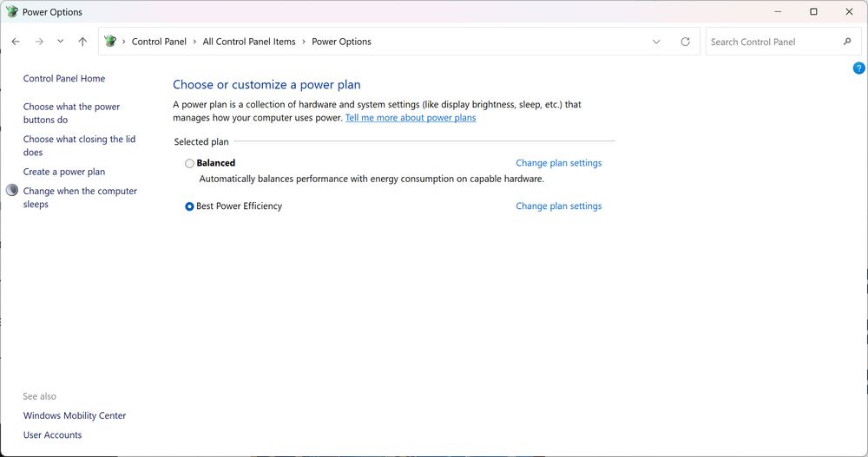Expand chevron after All Control Panel Items
The width and height of the screenshot is (868, 457).
(x=304, y=42)
